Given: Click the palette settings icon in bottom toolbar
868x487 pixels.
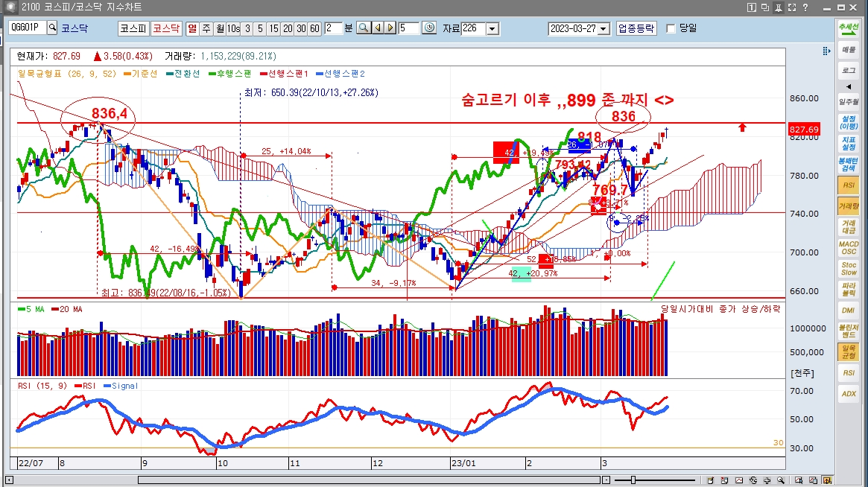Looking at the screenshot, I should click(753, 480).
